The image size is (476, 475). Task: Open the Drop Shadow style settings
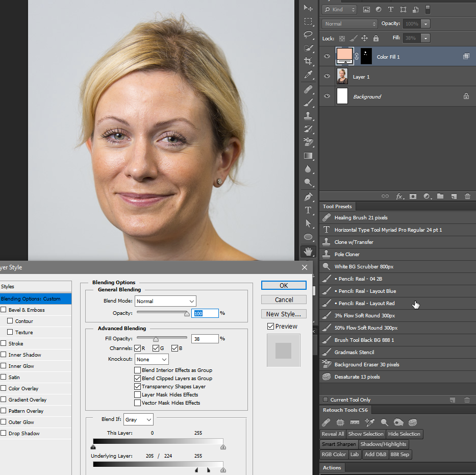tap(24, 433)
